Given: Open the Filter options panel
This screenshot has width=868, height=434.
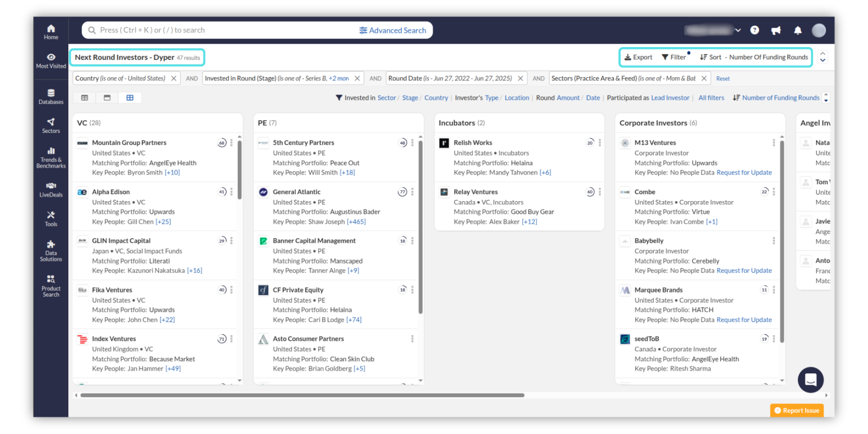Looking at the screenshot, I should 674,57.
